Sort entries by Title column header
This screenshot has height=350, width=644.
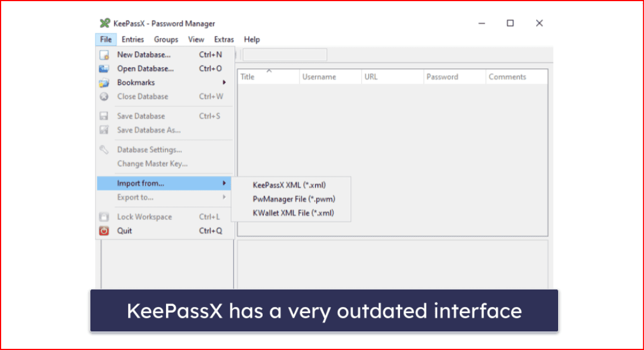268,77
